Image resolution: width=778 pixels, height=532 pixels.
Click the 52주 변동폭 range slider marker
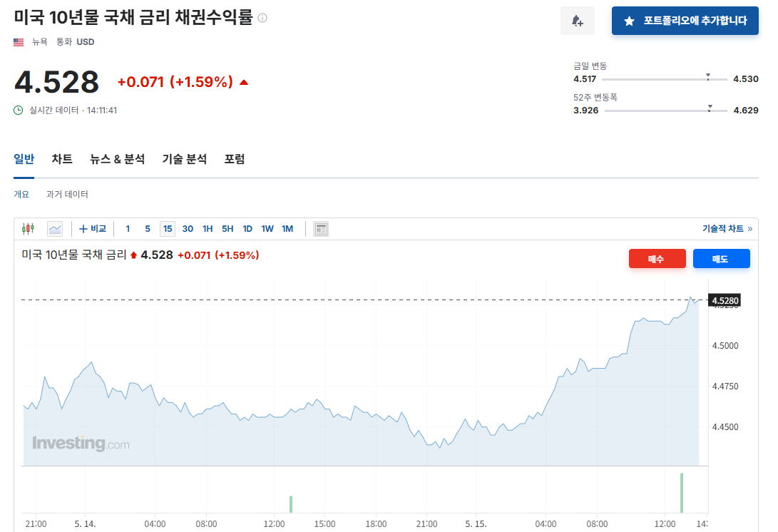click(710, 108)
